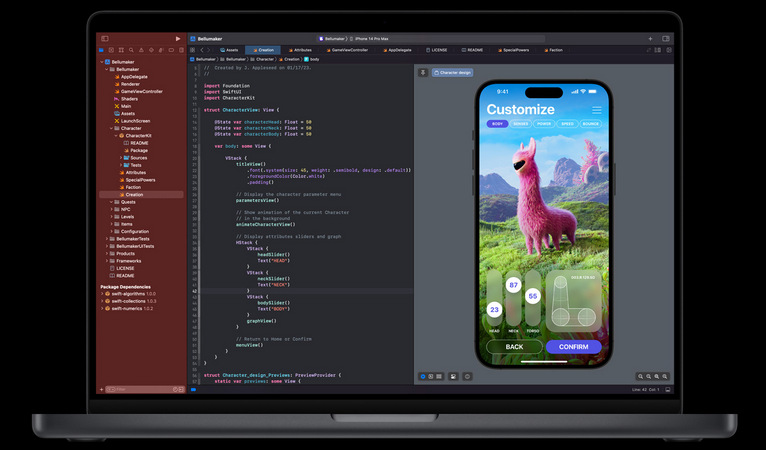Open the Issue navigator warning icon
The image size is (766, 450).
(x=141, y=50)
